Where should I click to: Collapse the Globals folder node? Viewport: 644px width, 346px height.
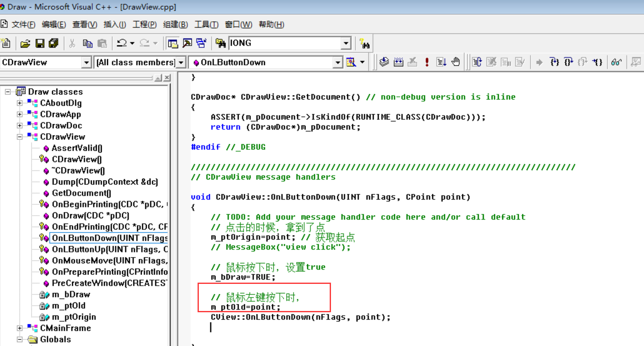pyautogui.click(x=20, y=339)
